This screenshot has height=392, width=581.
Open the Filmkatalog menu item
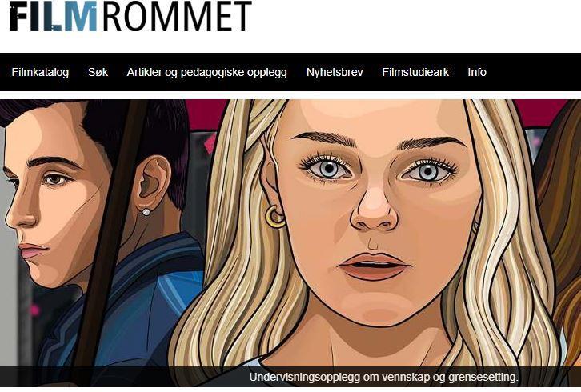[x=40, y=72]
